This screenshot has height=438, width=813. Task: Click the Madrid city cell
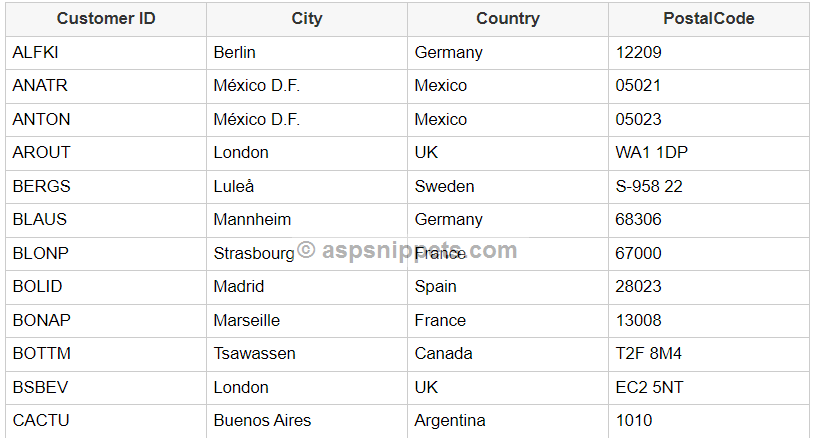coord(239,286)
